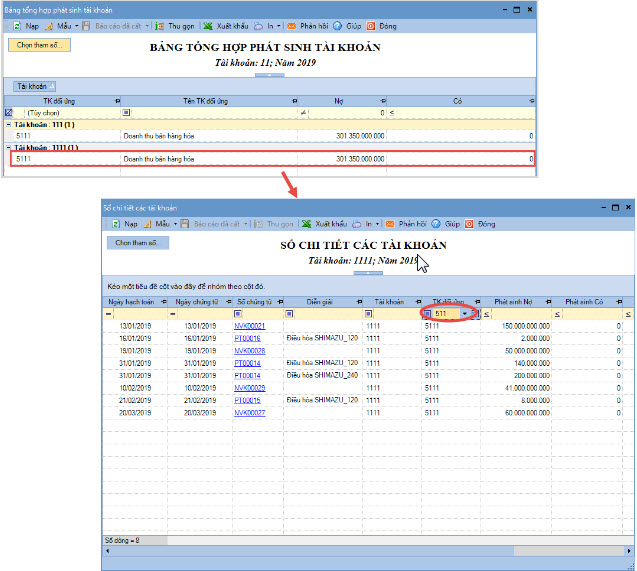The width and height of the screenshot is (637, 571).
Task: Click Thu gọn in Sổ chi tiết toolbar
Action: [x=274, y=224]
